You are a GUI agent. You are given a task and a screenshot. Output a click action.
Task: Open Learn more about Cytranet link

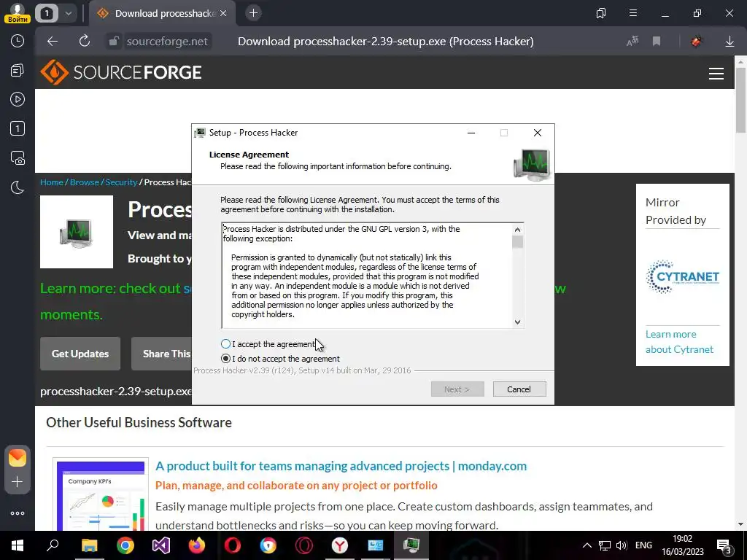pos(679,342)
